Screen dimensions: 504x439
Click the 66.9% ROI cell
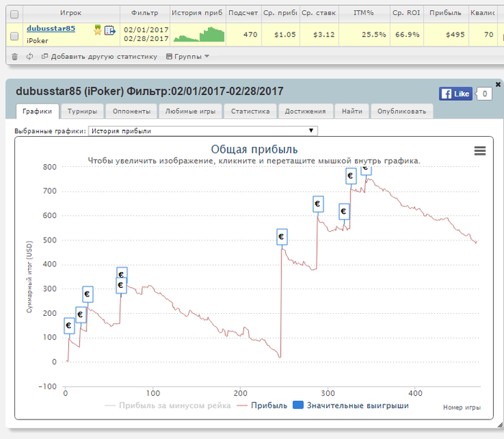[408, 35]
